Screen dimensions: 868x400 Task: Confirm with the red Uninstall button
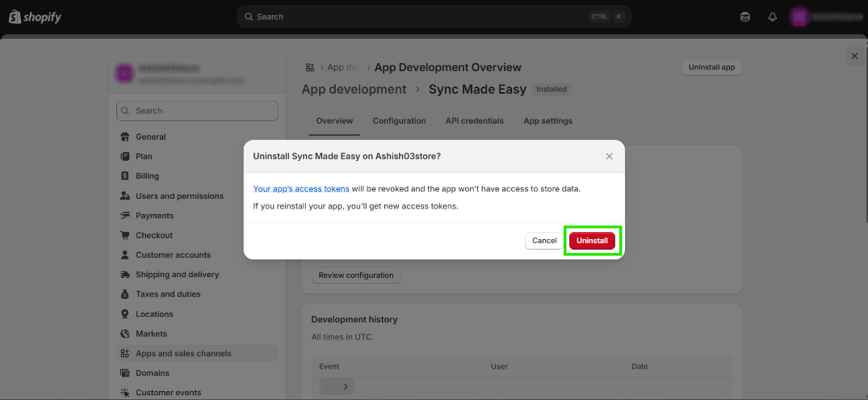click(593, 241)
